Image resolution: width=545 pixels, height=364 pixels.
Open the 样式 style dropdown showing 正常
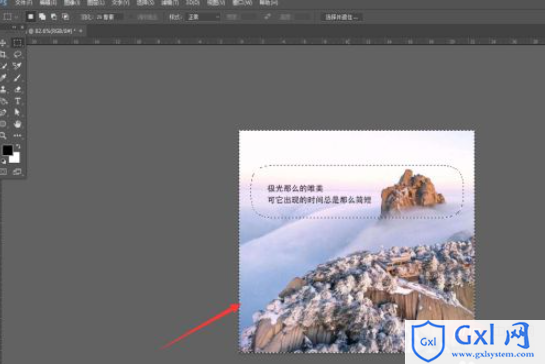(x=203, y=17)
